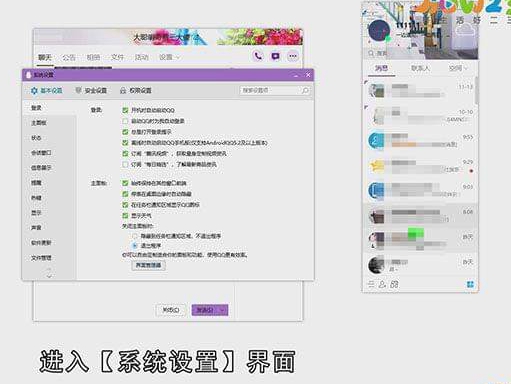Open conversation dated 10-10
Screen dimensions: 511x384
pos(420,115)
